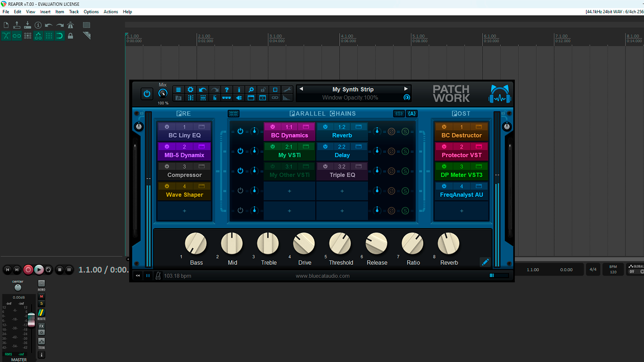The width and height of the screenshot is (644, 362).
Task: Add plugin with plus in PRE column
Action: [x=184, y=211]
